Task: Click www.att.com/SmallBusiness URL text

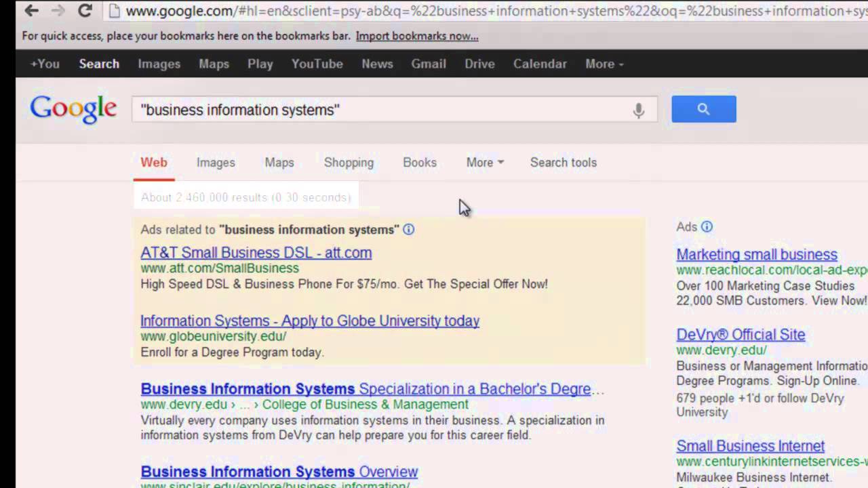Action: [x=220, y=268]
